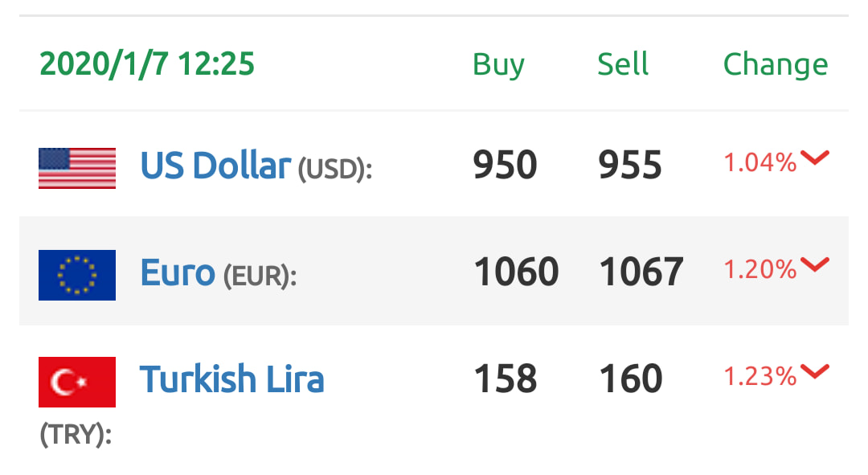Click the Change column header
The width and height of the screenshot is (868, 475).
pyautogui.click(x=776, y=65)
